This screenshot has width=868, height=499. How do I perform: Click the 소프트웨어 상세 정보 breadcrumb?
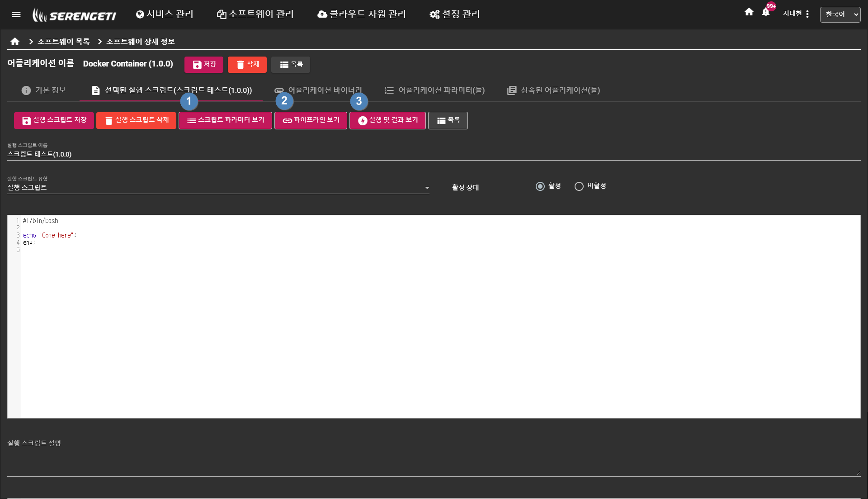tap(141, 42)
